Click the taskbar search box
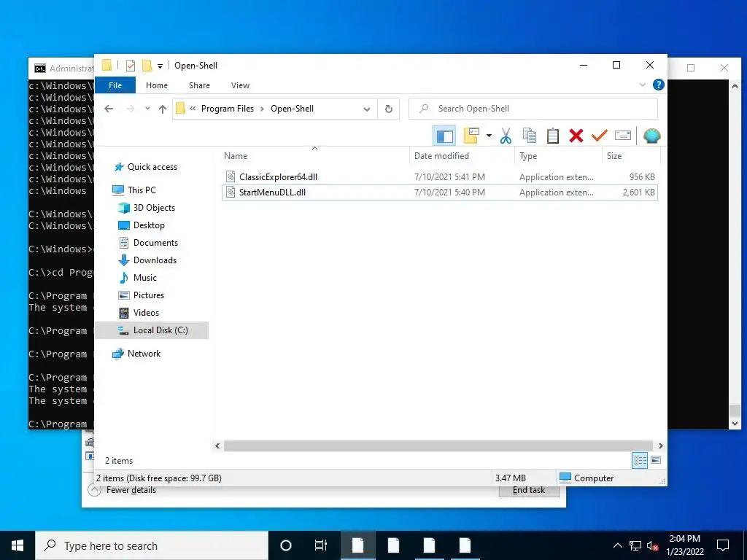This screenshot has width=747, height=560. click(152, 545)
